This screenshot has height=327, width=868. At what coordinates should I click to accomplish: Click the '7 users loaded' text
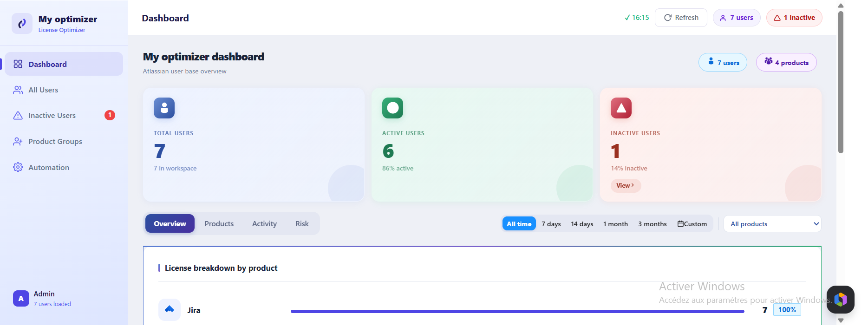[52, 304]
